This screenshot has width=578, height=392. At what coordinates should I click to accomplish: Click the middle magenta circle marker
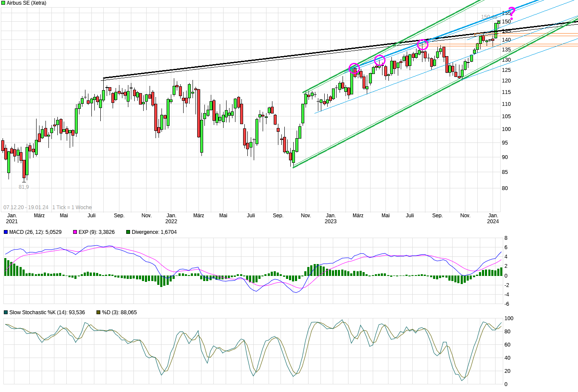[380, 60]
